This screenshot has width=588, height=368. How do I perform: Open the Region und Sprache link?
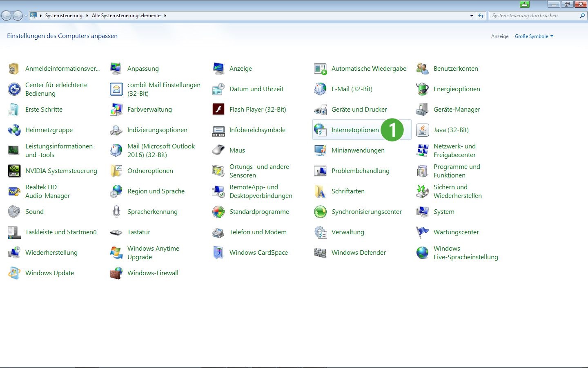point(156,191)
